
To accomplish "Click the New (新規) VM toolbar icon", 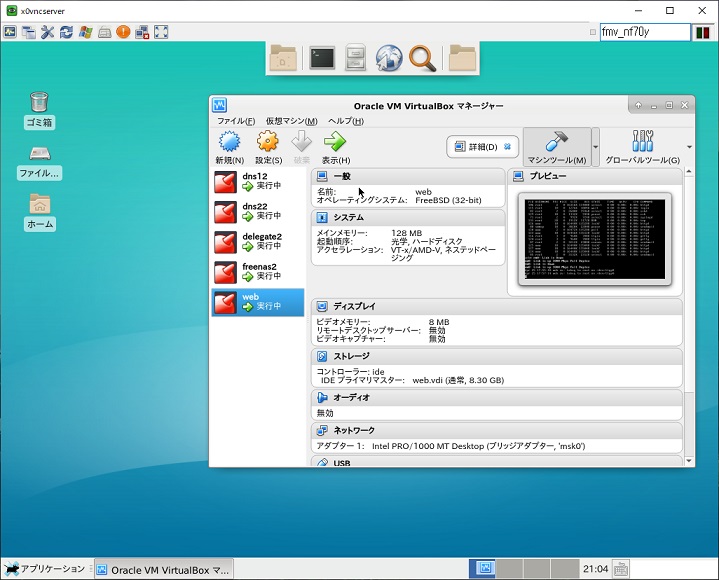I will (229, 141).
